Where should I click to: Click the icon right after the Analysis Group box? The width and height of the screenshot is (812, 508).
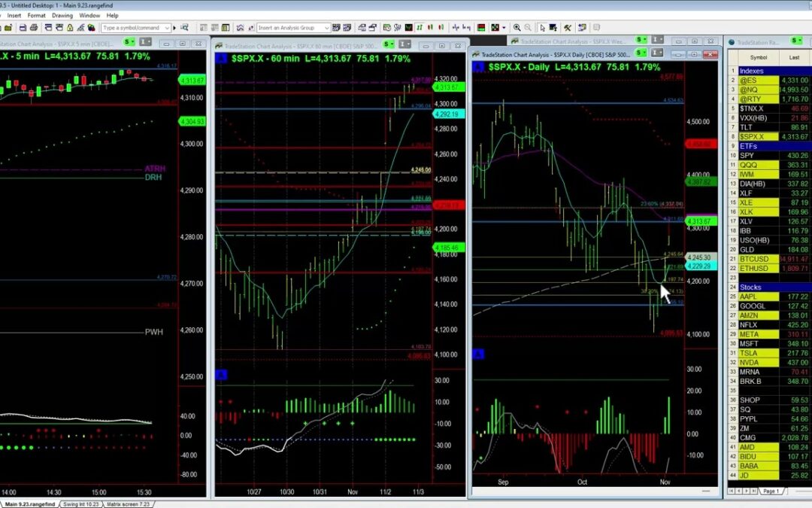[x=337, y=28]
